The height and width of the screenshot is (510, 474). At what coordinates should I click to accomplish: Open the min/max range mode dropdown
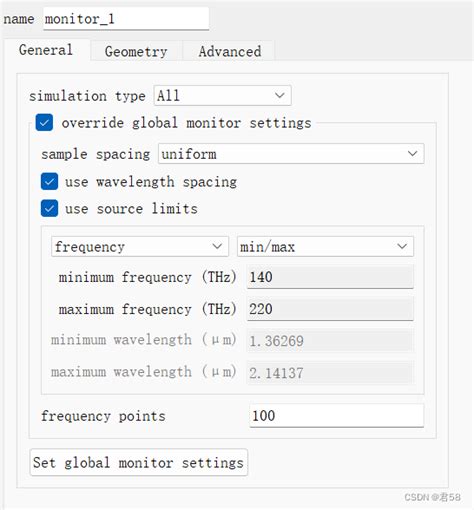click(x=325, y=247)
